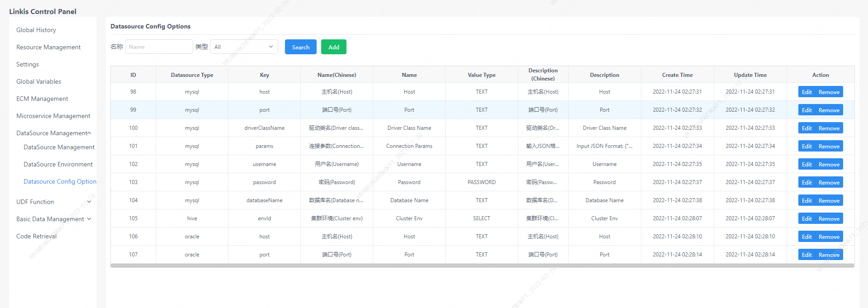Open Microservice Management in sidebar

(53, 116)
